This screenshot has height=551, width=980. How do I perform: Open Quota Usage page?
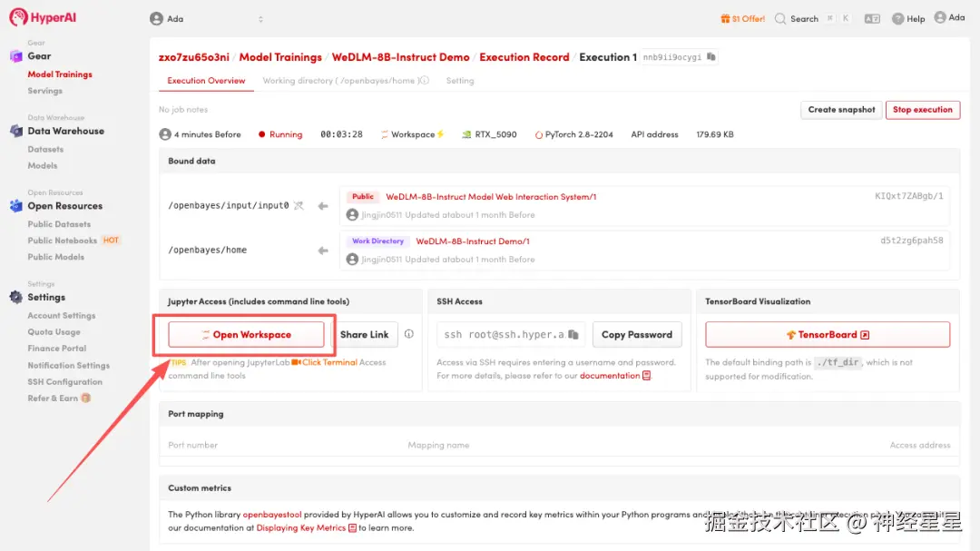click(54, 332)
